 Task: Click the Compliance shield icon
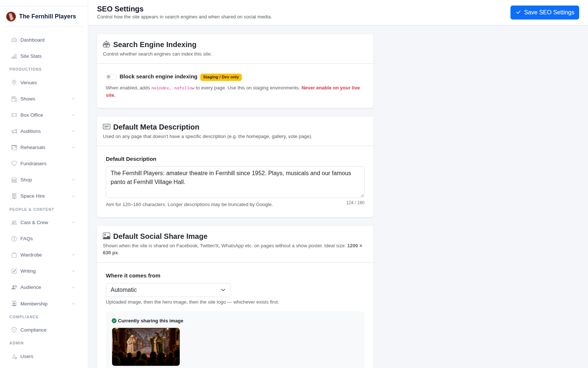point(14,330)
